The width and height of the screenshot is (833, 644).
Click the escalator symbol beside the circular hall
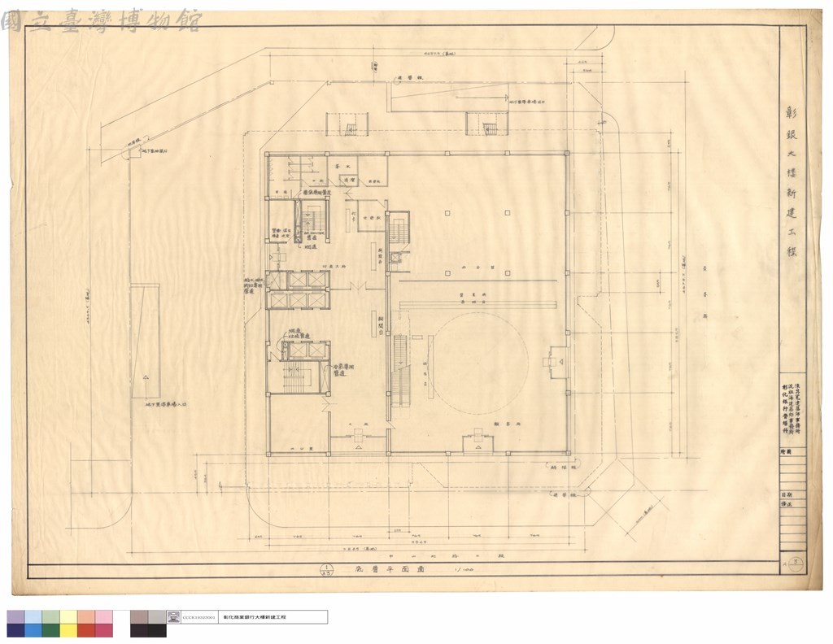(402, 371)
